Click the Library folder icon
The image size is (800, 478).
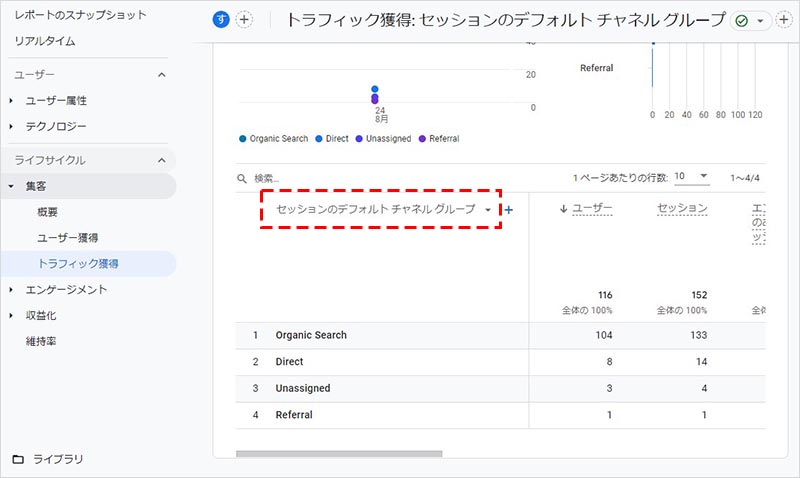pyautogui.click(x=18, y=459)
